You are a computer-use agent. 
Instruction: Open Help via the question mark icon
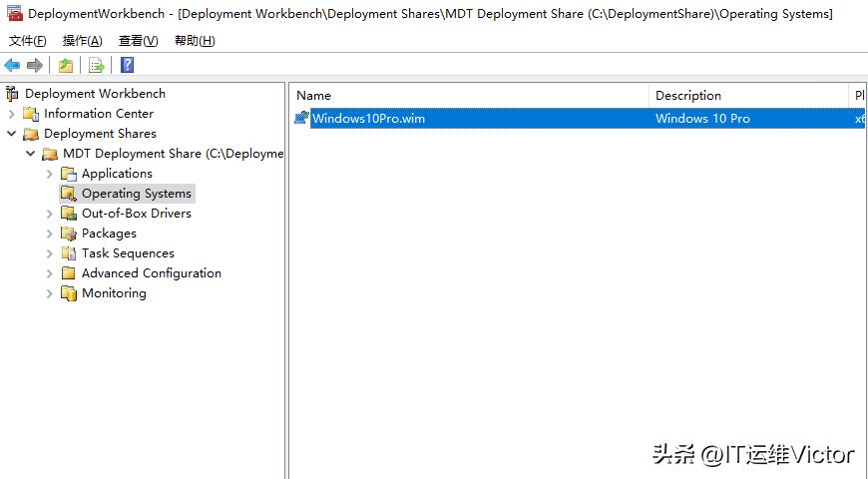(128, 65)
